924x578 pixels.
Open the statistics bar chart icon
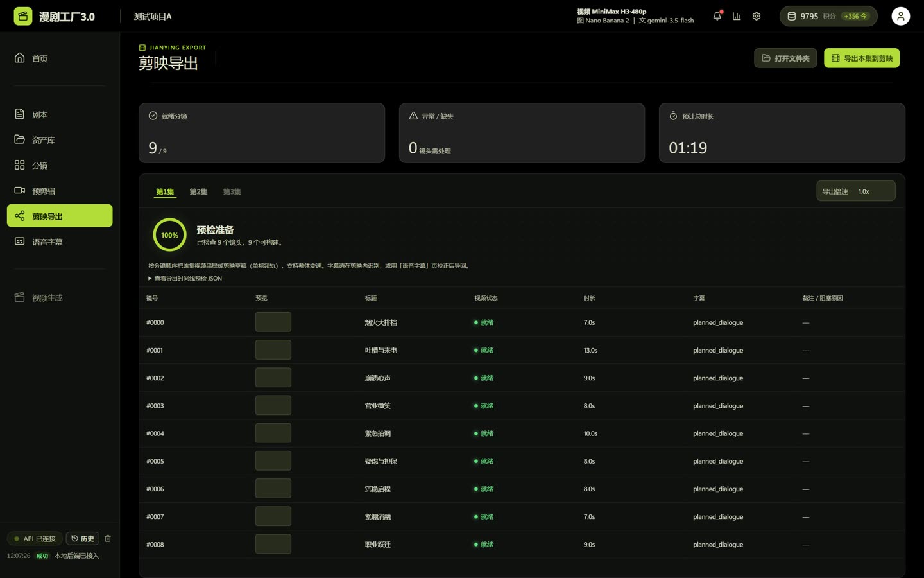click(737, 16)
